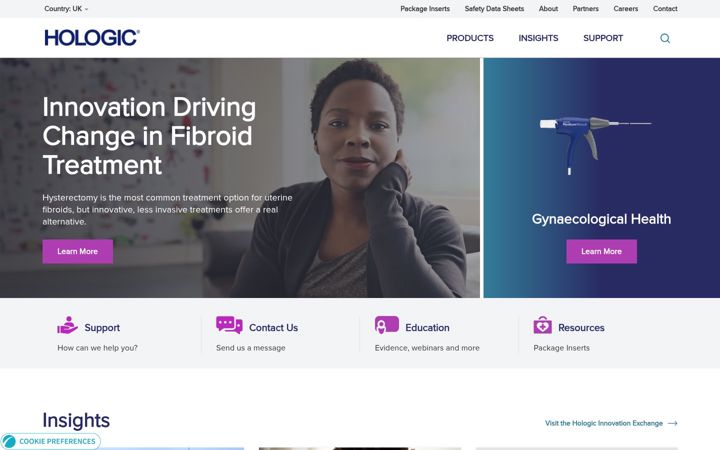Click the Hologic logo
The height and width of the screenshot is (450, 720).
coord(92,38)
